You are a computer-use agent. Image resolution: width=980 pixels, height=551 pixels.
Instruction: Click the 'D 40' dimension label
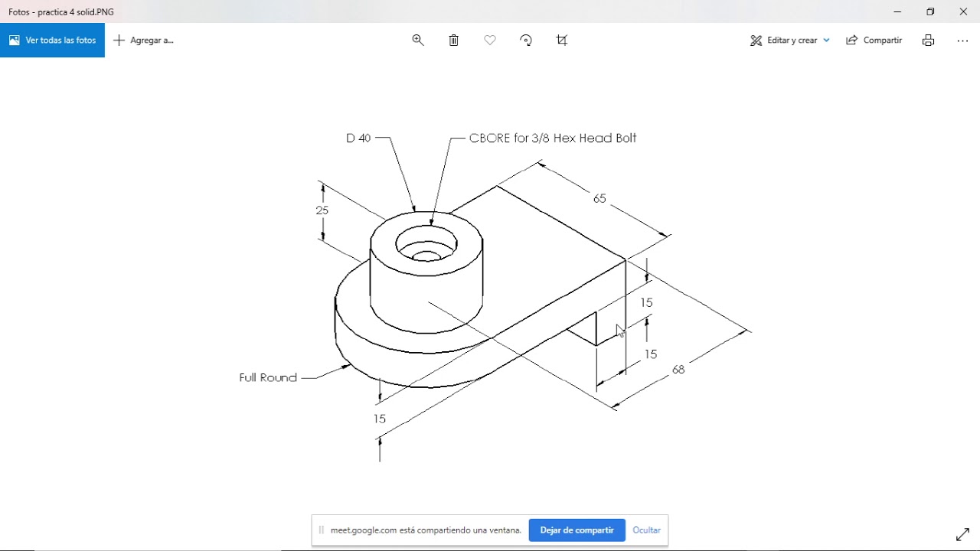[358, 139]
